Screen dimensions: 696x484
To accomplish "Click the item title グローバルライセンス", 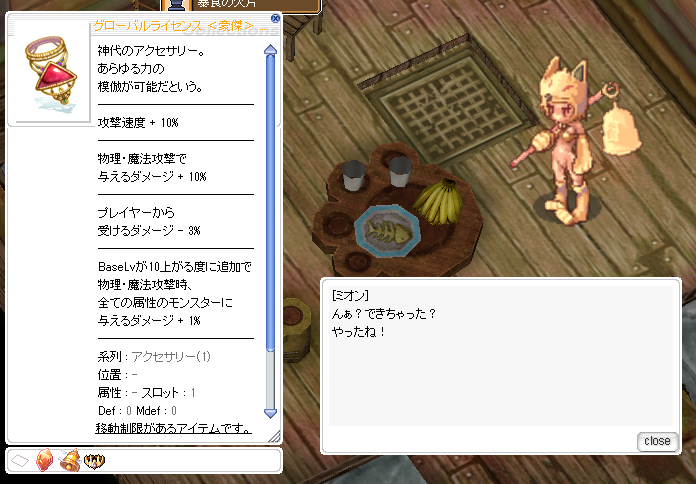I will (x=148, y=26).
